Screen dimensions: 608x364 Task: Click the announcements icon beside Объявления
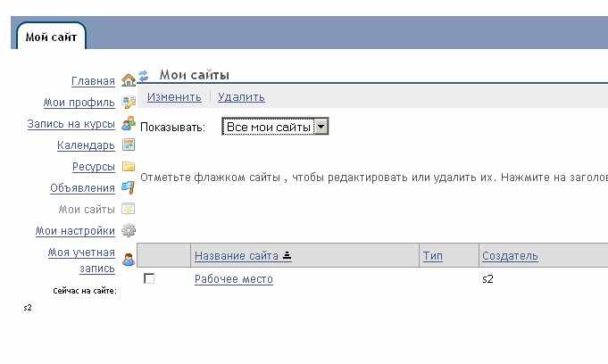pos(128,188)
